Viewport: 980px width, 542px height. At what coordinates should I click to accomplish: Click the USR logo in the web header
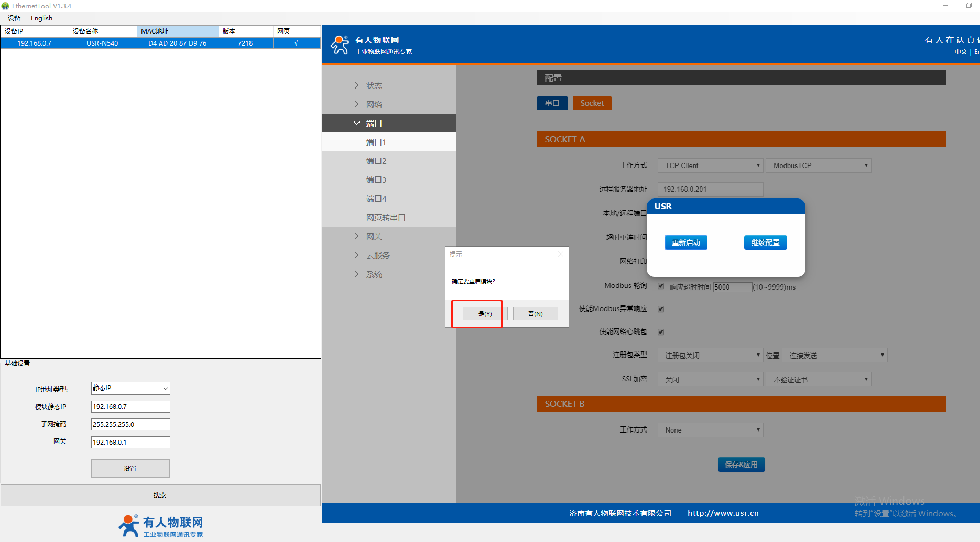[x=340, y=45]
